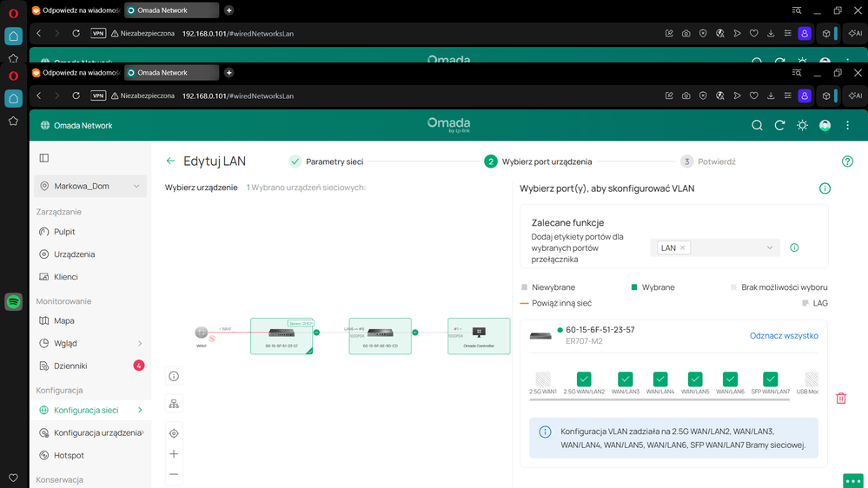Click the address bar in the back window
The width and height of the screenshot is (868, 488).
coord(238,34)
